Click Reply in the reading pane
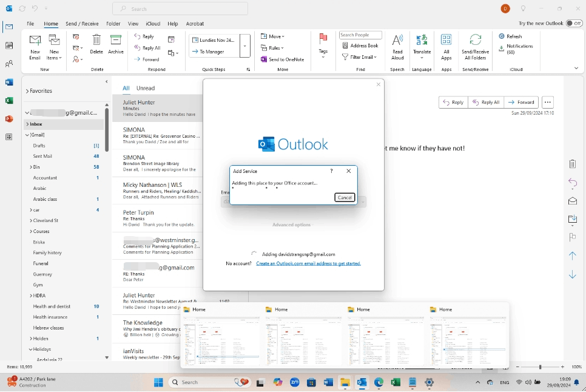The height and width of the screenshot is (392, 586). [453, 102]
